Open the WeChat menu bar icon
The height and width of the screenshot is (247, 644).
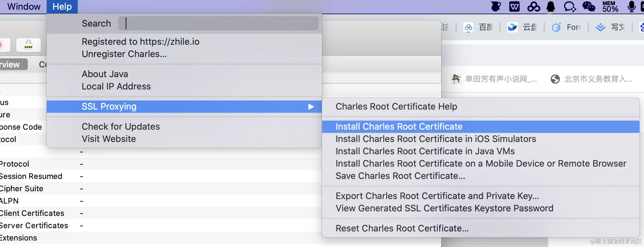(589, 6)
